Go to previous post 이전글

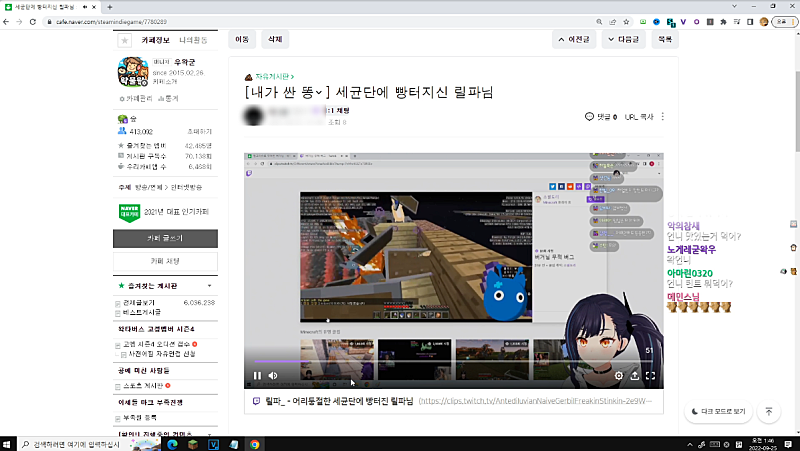(x=575, y=39)
